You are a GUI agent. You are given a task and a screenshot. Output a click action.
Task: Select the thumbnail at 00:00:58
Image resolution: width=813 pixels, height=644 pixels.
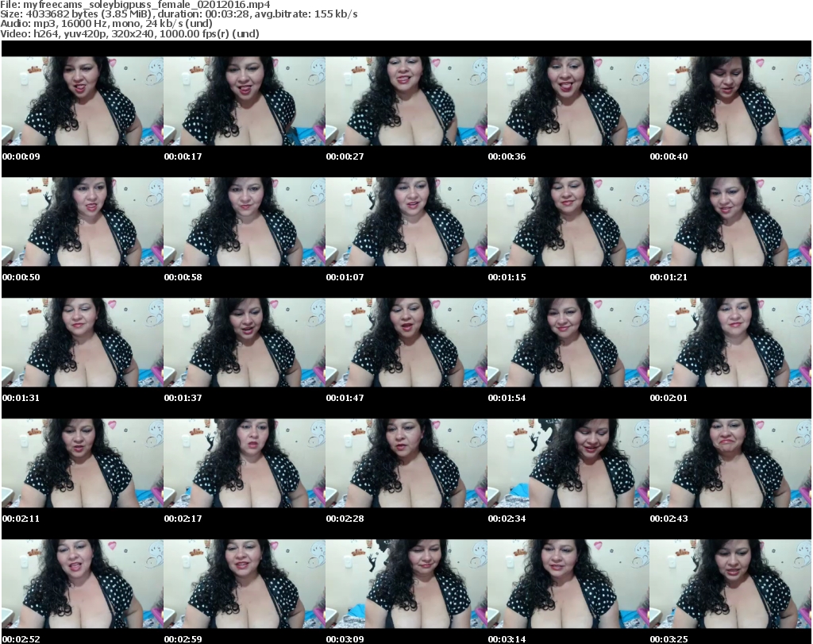point(245,222)
